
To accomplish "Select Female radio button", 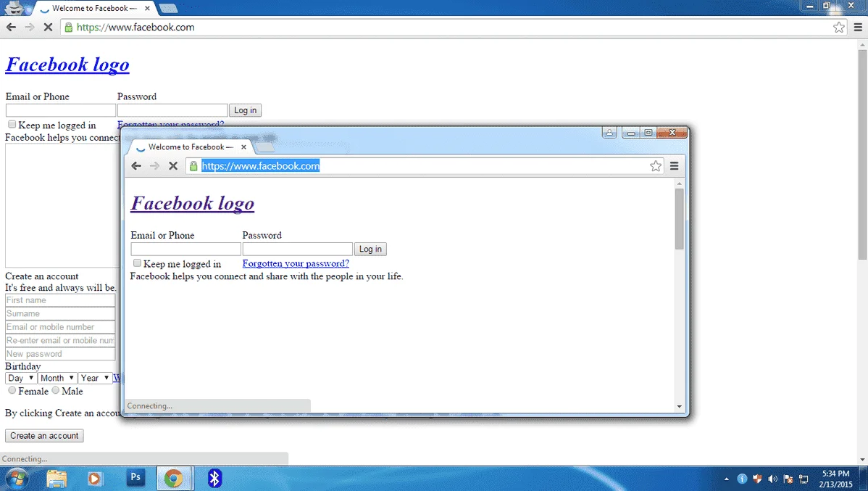I will point(12,390).
